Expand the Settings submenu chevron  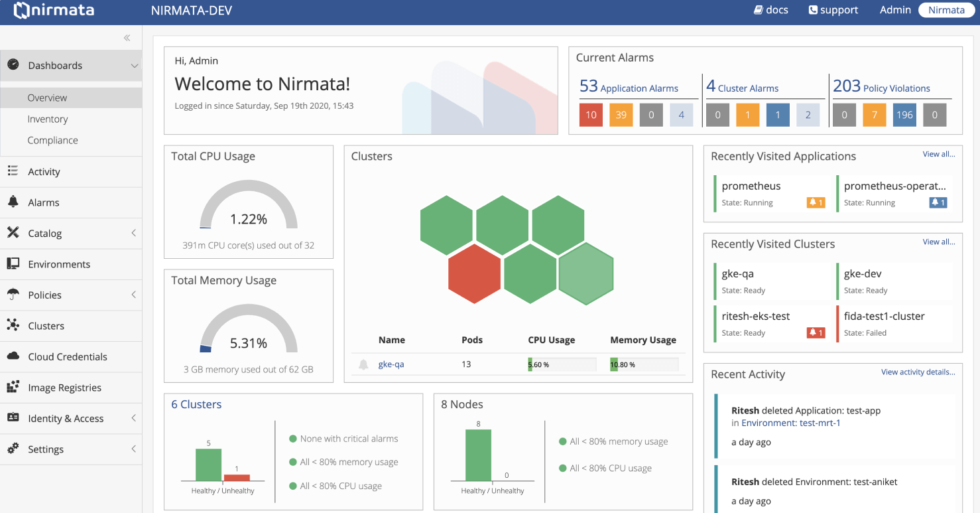pyautogui.click(x=134, y=449)
